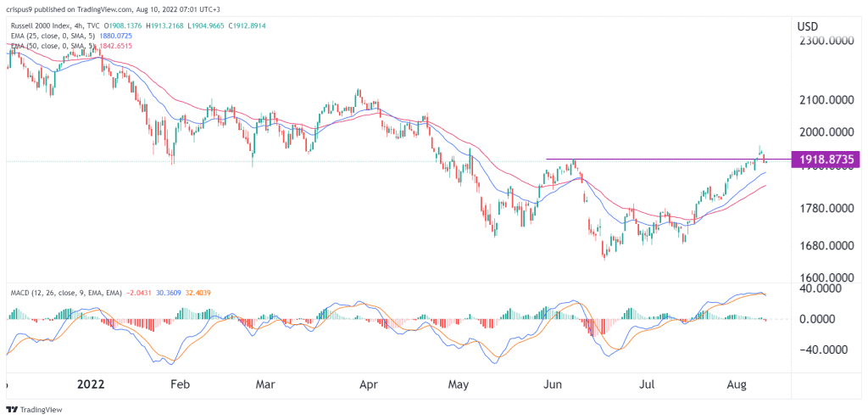Click the Aug time axis label
The width and height of the screenshot is (868, 420).
pos(737,384)
